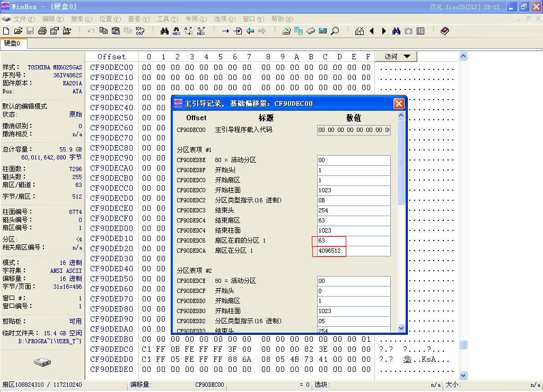
Task: Click the magnifier analyze icon
Action: point(335,31)
